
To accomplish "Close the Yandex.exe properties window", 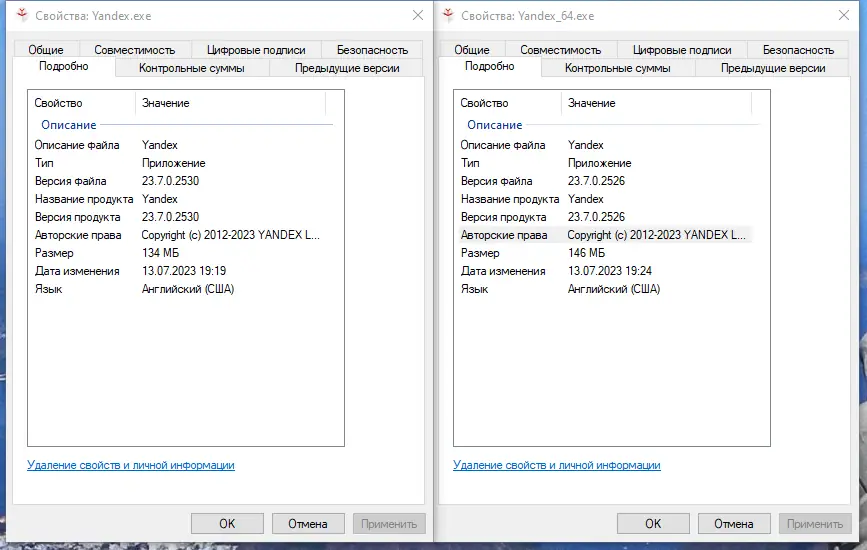I will tap(417, 16).
